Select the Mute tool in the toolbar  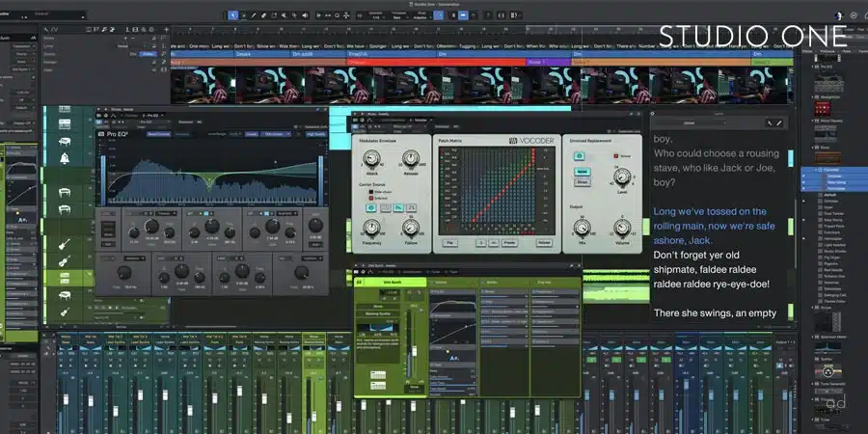click(x=284, y=14)
